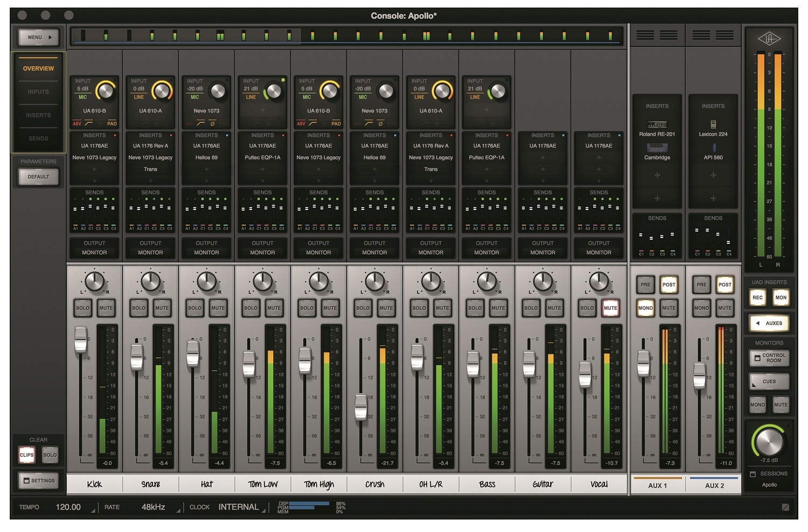Viewport: 808px width, 532px height.
Task: Toggle the low cut filter on the Hat input
Action: click(200, 124)
